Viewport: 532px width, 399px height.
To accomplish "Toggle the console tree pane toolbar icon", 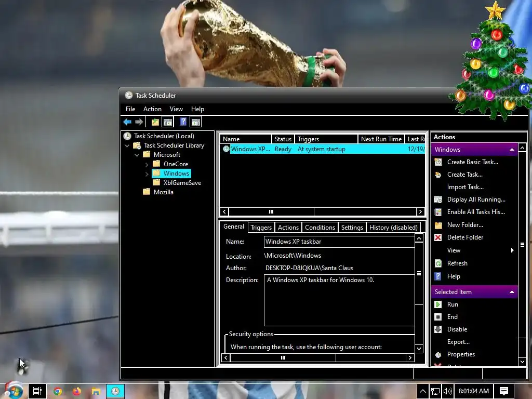I will 168,122.
